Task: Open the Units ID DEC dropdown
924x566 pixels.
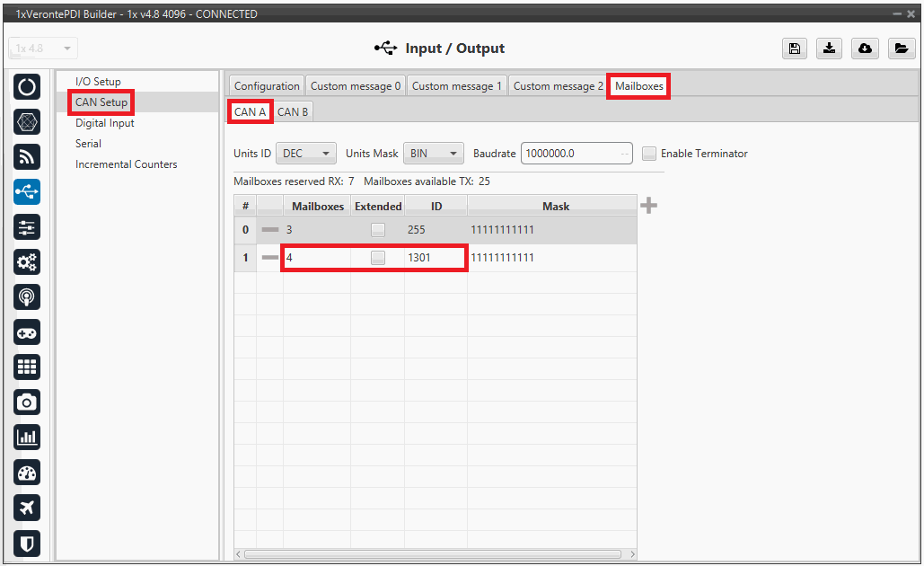Action: click(306, 154)
